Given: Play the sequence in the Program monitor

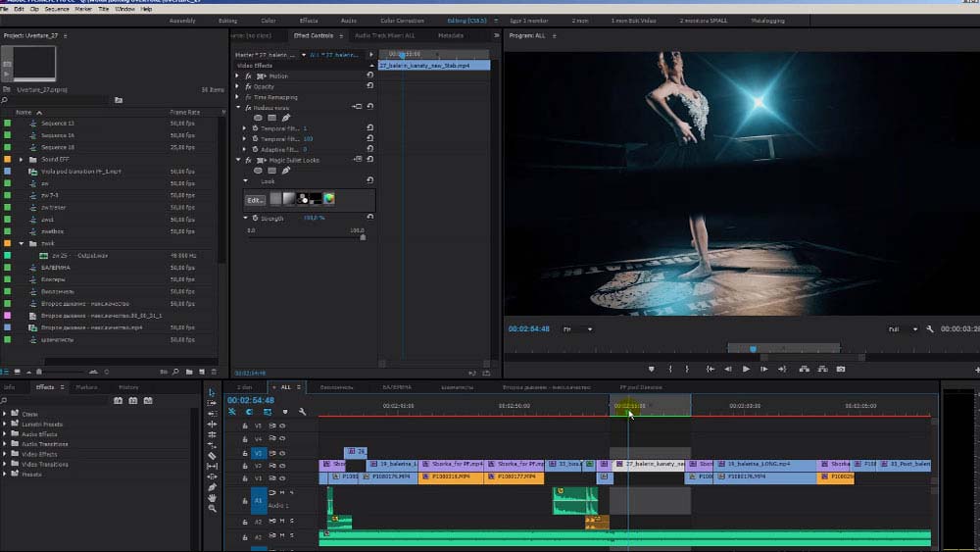Looking at the screenshot, I should coord(746,369).
